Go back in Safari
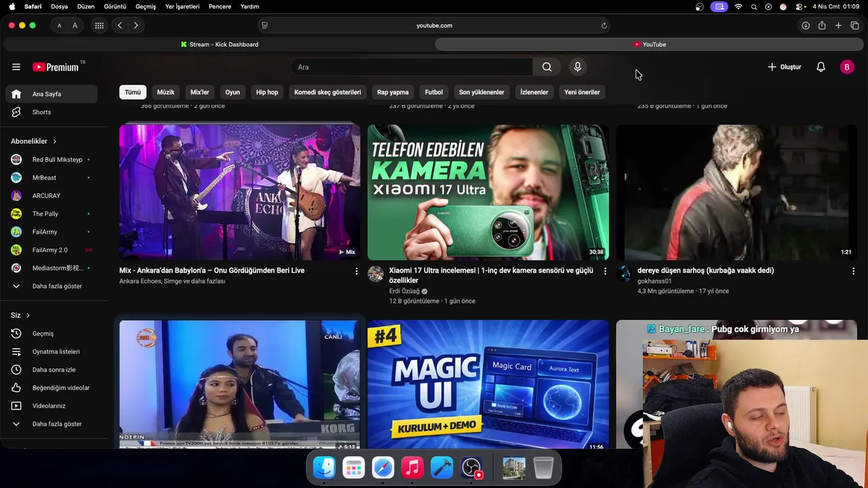Screen dimensions: 868x488 (x=120, y=26)
